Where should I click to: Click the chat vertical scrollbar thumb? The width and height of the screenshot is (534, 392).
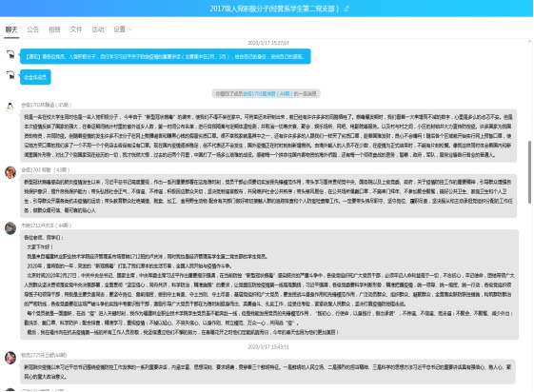click(x=530, y=172)
